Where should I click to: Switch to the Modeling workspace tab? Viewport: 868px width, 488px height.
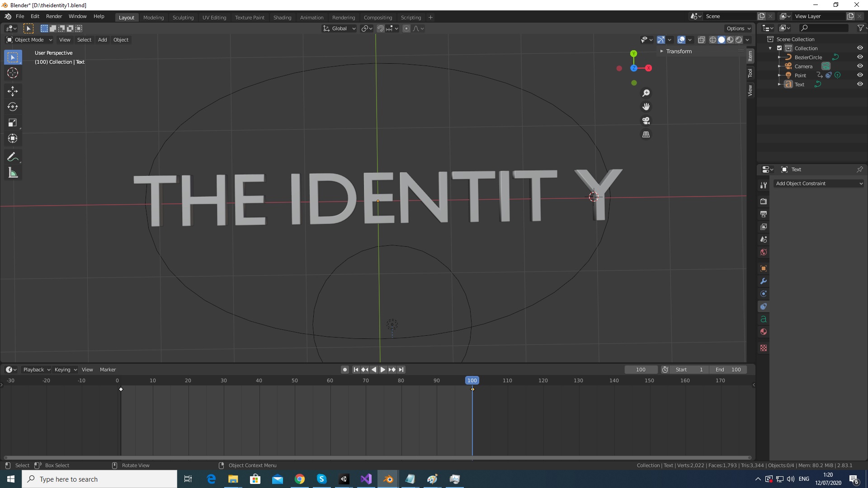coord(153,18)
